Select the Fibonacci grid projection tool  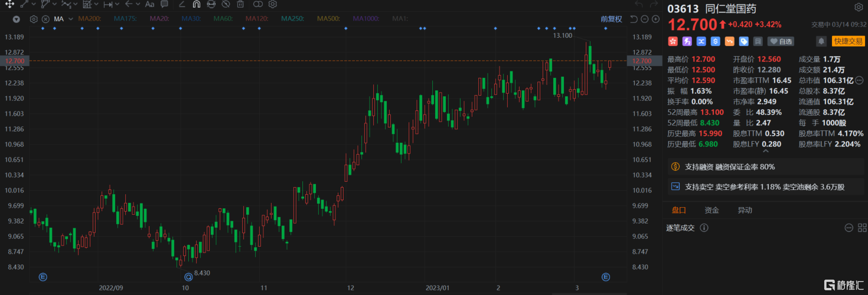click(87, 4)
